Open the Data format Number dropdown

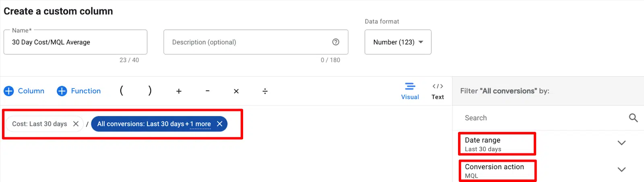pos(398,42)
